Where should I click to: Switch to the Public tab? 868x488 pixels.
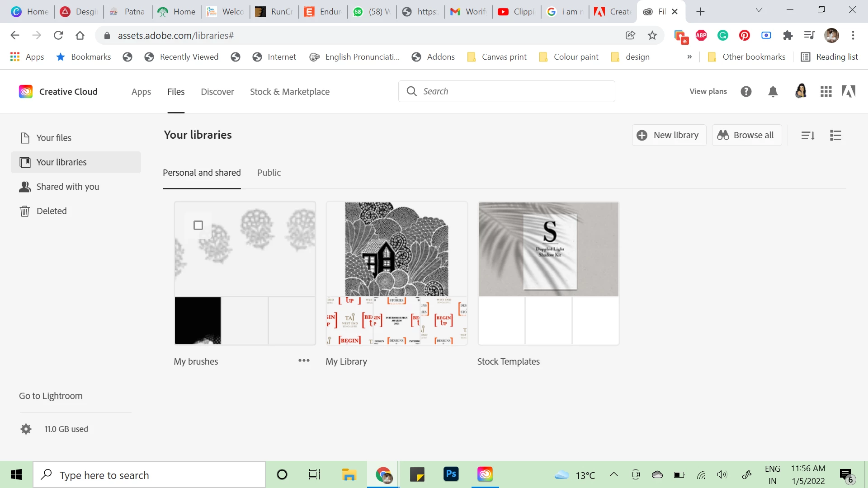(x=269, y=173)
